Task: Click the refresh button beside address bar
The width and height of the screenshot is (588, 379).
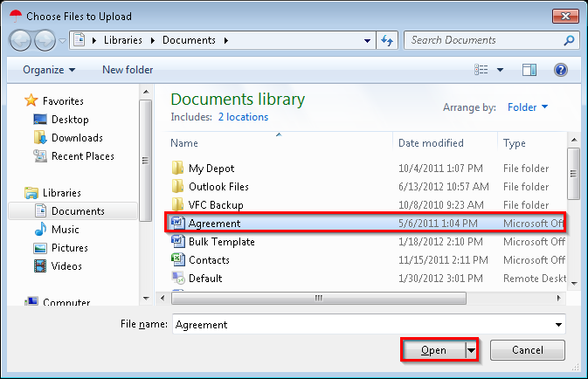Action: click(388, 40)
